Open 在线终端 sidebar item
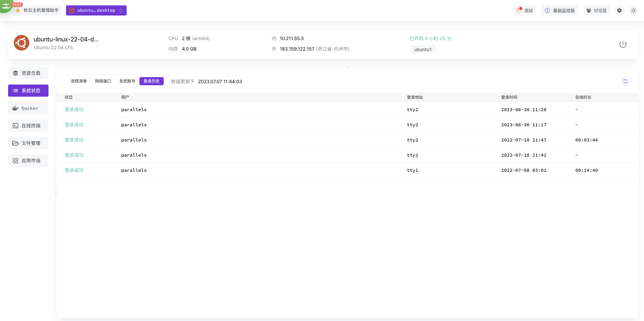 point(28,126)
